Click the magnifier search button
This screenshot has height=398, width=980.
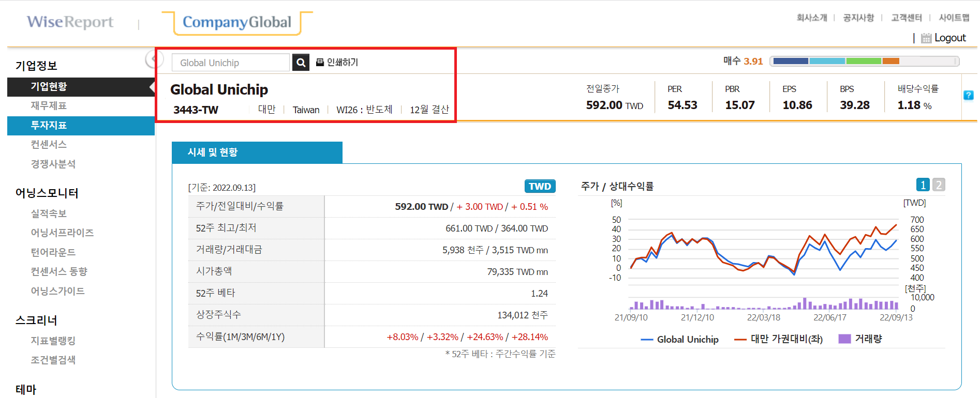point(301,63)
